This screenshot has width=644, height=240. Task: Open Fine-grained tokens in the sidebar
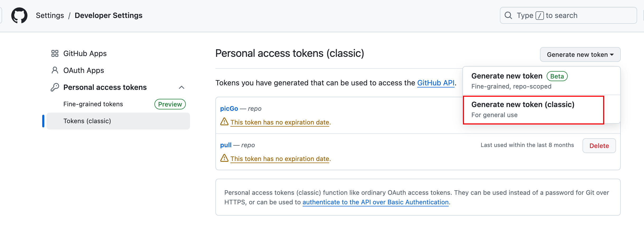[x=93, y=104]
